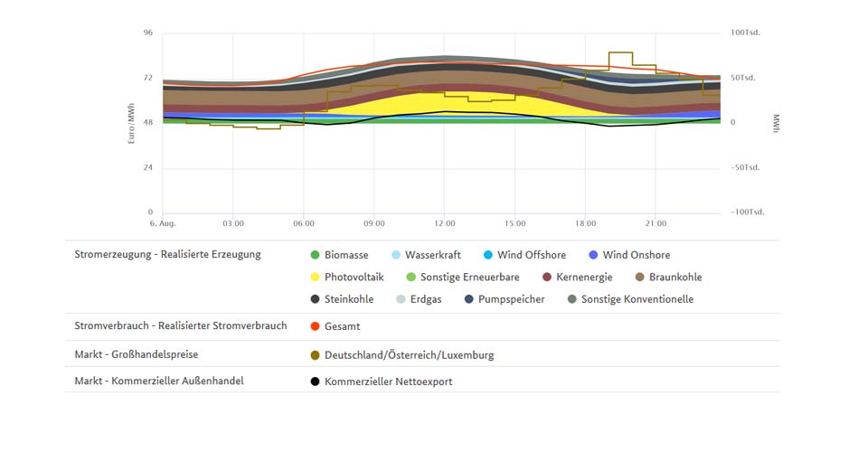Click the 6. Aug. date axis label
Screen dimensions: 868x452
163,223
